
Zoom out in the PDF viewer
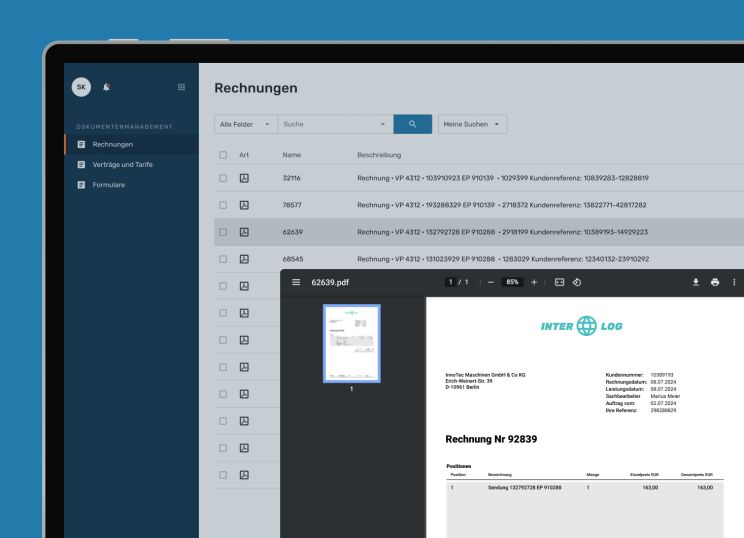coord(491,282)
